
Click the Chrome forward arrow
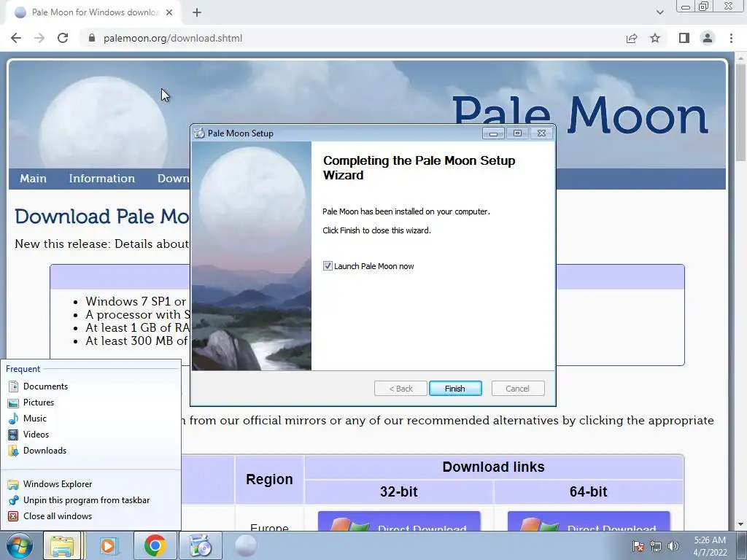39,38
